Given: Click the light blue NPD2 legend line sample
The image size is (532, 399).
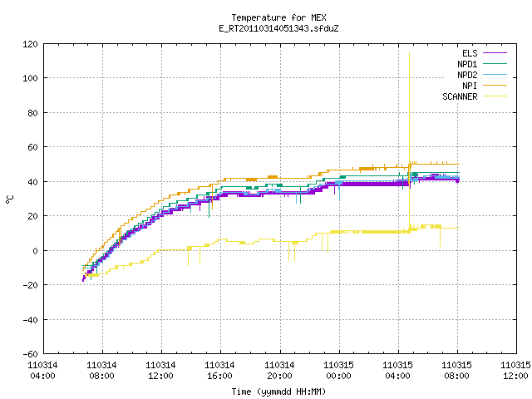Looking at the screenshot, I should point(495,74).
